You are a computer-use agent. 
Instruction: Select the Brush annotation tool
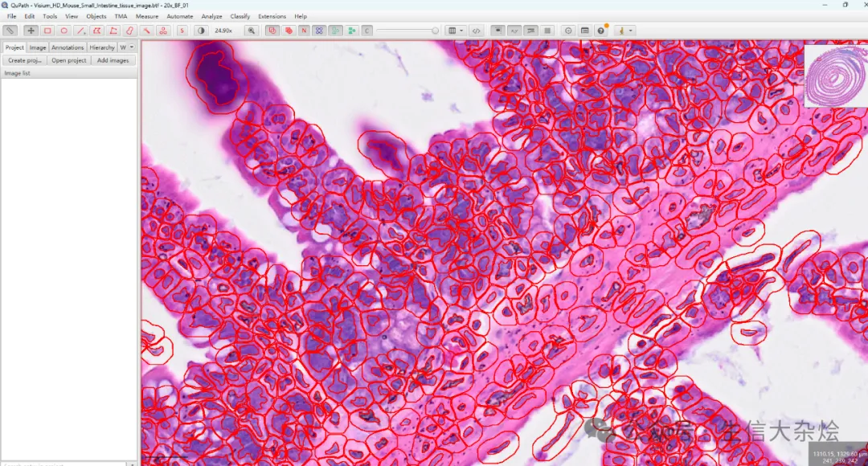(130, 31)
